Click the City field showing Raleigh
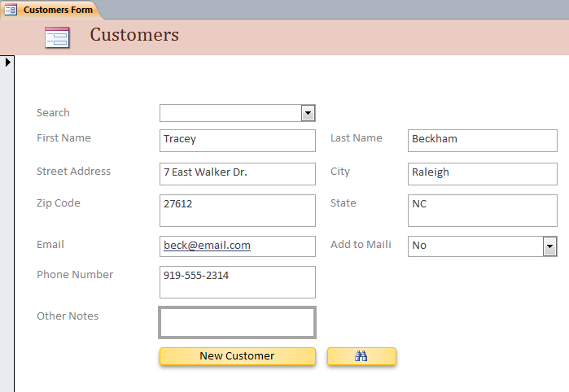Image resolution: width=569 pixels, height=392 pixels. (x=482, y=173)
